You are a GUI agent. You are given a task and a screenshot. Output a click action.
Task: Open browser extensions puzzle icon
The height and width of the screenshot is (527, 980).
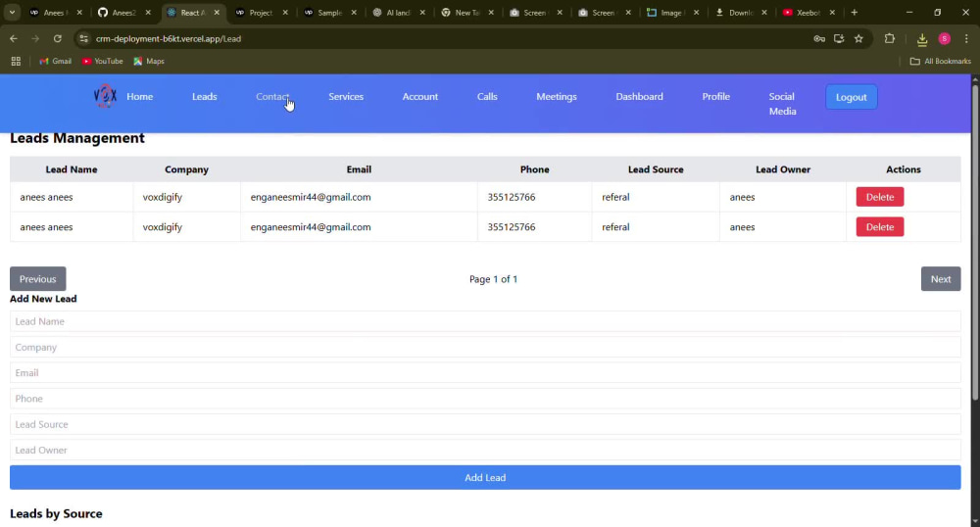tap(890, 39)
